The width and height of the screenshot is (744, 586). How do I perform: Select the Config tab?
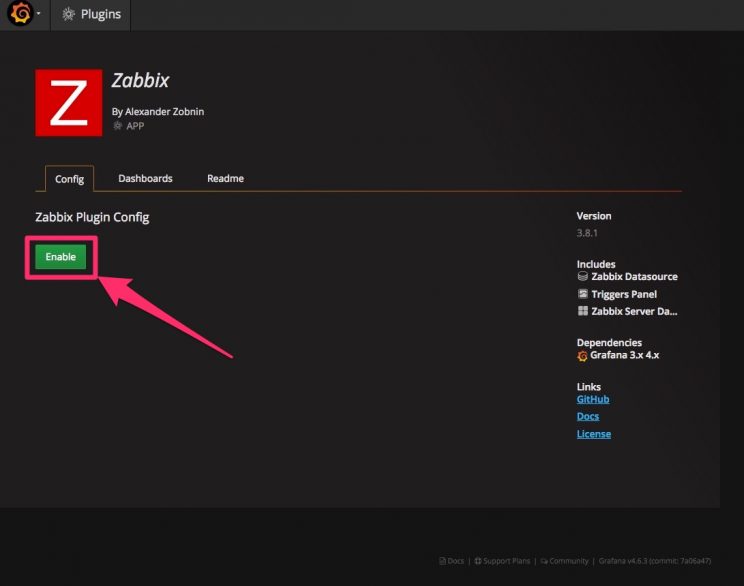[69, 179]
